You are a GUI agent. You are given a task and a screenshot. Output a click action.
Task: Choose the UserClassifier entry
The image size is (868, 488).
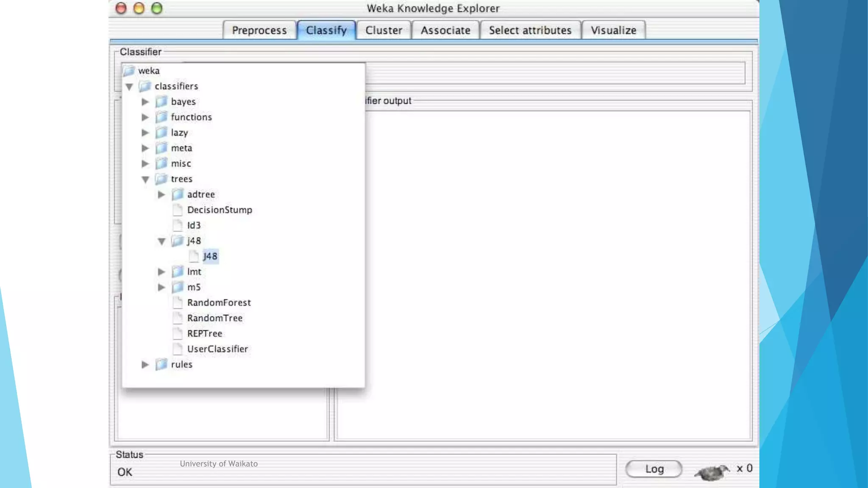point(217,349)
